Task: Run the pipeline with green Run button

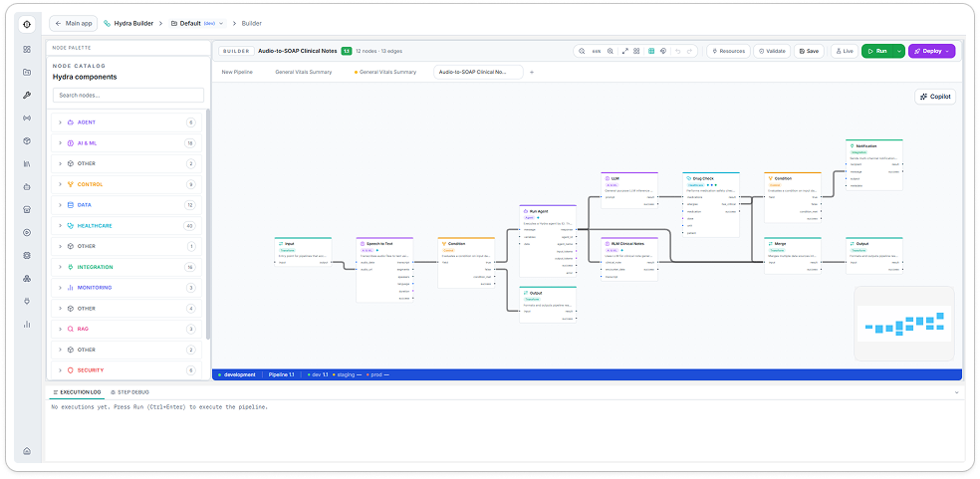Action: 876,51
